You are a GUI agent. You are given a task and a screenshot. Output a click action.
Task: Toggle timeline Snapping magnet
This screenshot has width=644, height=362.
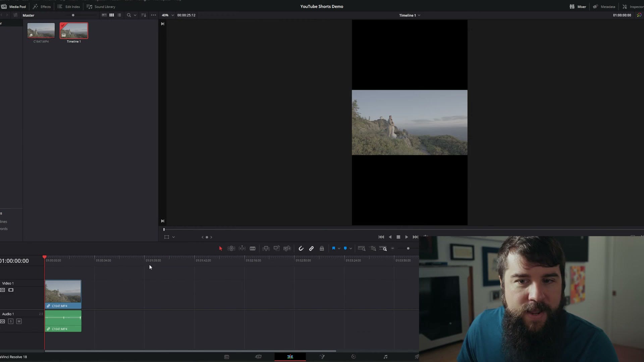pos(301,248)
